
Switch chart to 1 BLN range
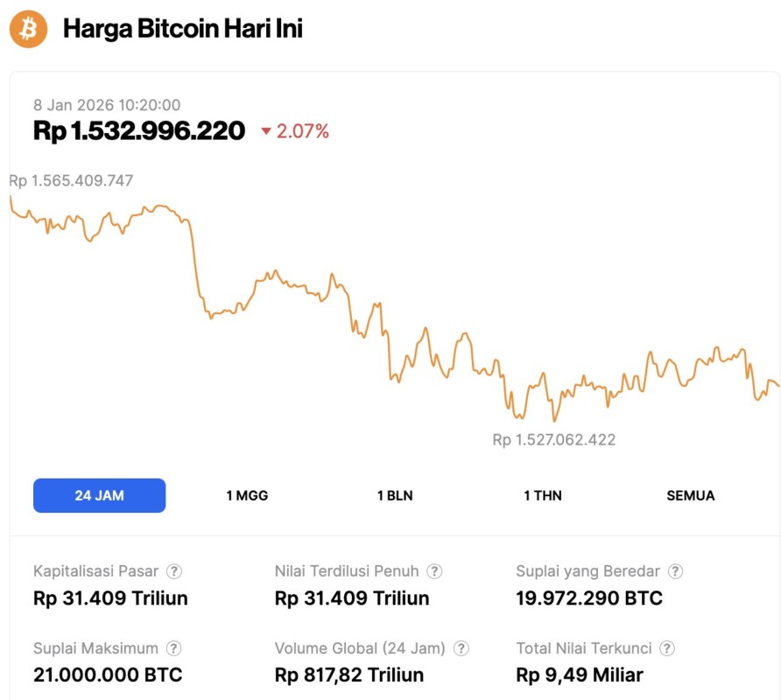(x=395, y=495)
